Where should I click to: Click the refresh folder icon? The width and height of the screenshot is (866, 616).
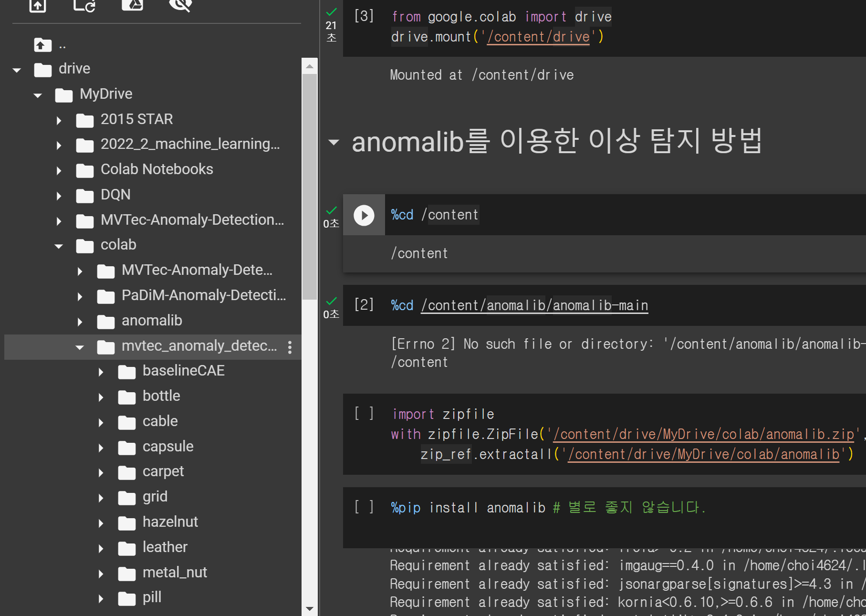tap(84, 5)
